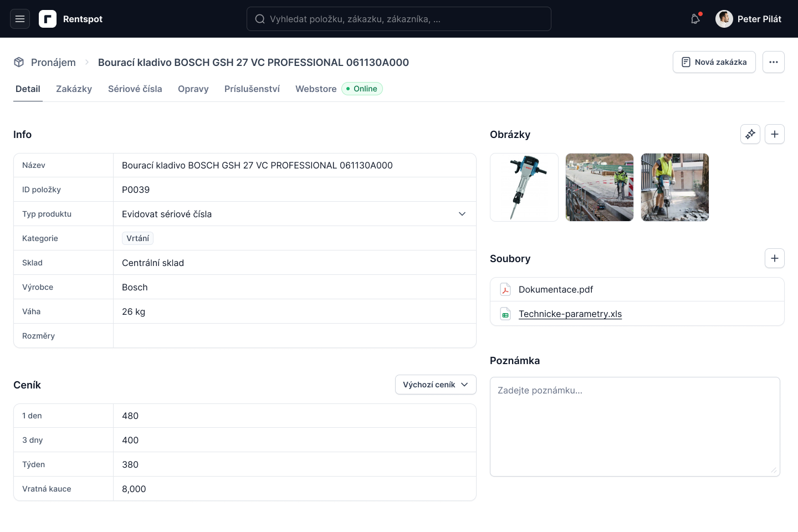The height and width of the screenshot is (532, 798).
Task: Add a new file in Soubory
Action: pyautogui.click(x=775, y=258)
